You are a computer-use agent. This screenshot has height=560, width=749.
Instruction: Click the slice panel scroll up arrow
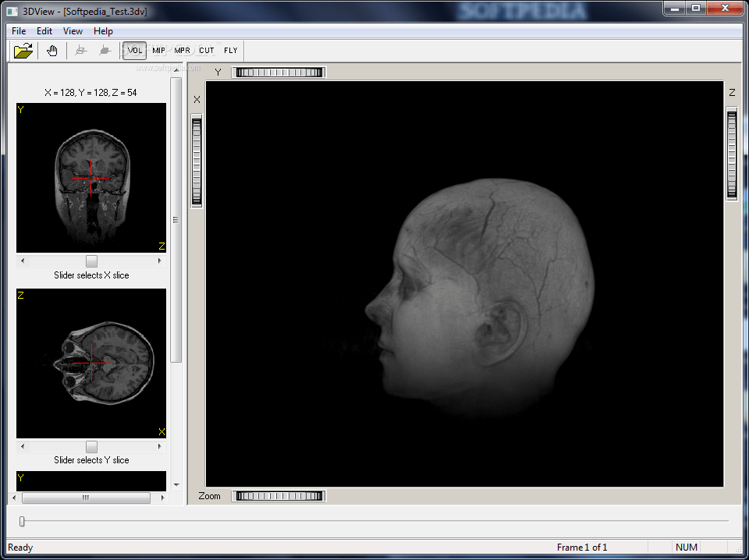tap(176, 69)
